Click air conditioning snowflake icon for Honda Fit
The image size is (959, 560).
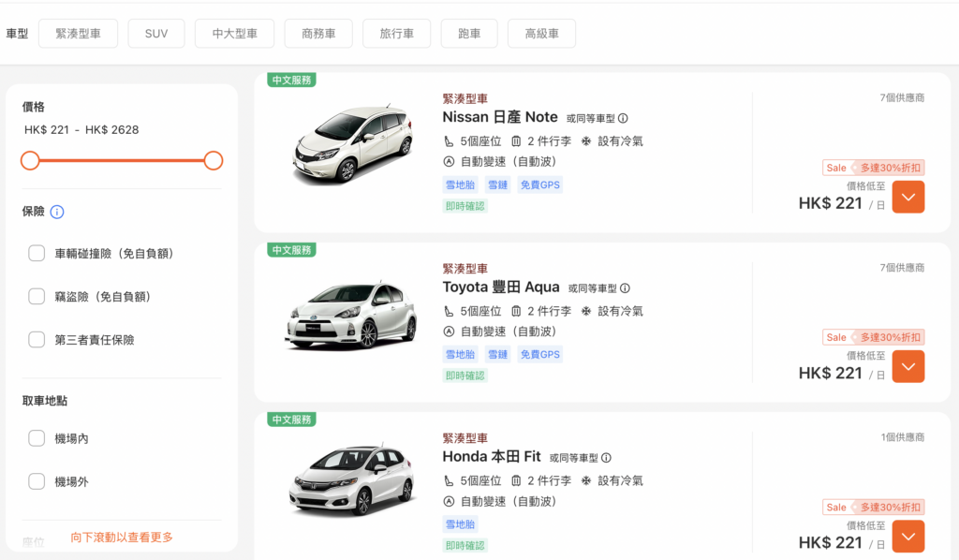point(586,480)
